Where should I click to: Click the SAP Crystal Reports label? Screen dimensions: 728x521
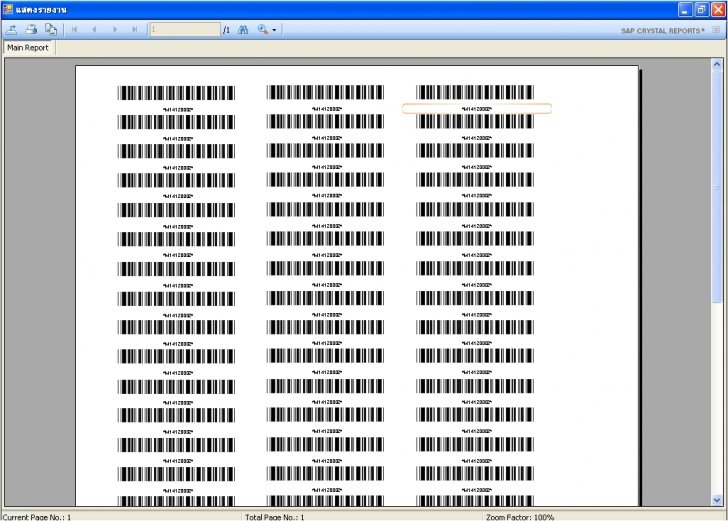[663, 31]
